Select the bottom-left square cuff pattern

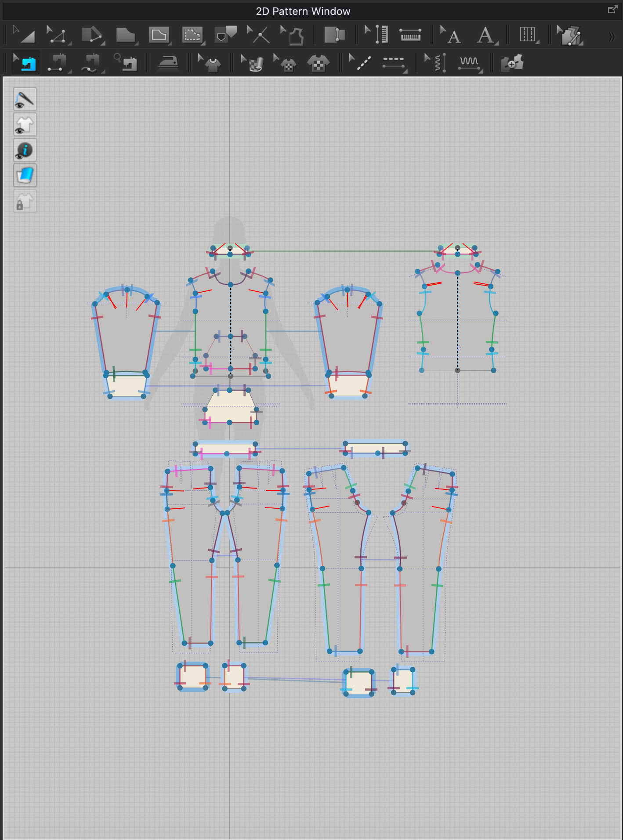pos(192,677)
